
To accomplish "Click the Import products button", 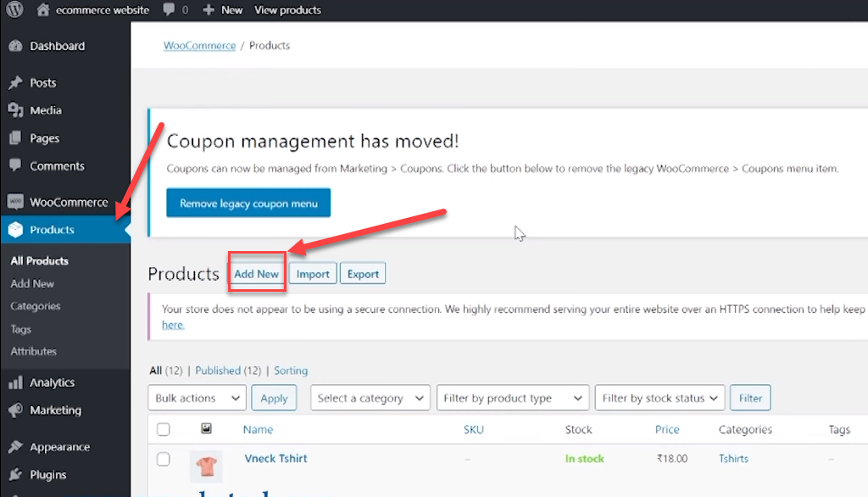I will pyautogui.click(x=313, y=274).
